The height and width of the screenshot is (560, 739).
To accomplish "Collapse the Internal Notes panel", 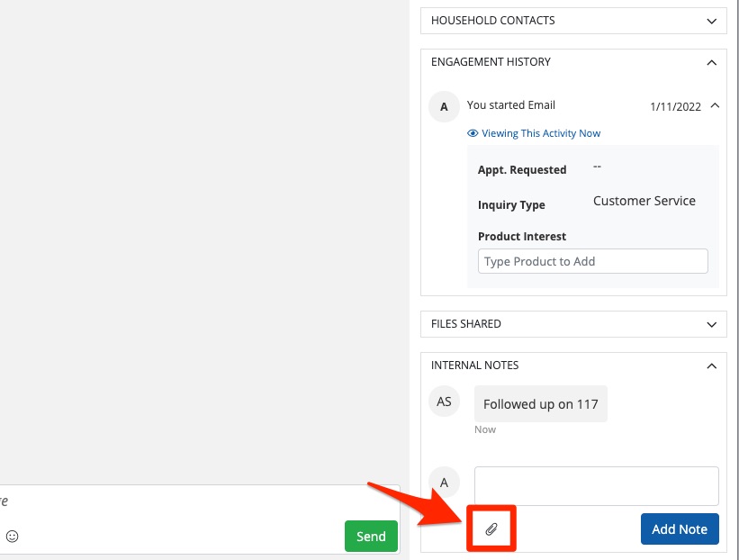I will (711, 366).
